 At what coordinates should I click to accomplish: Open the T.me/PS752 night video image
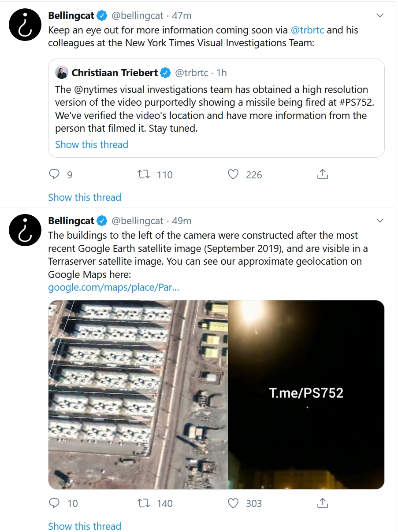pyautogui.click(x=306, y=395)
